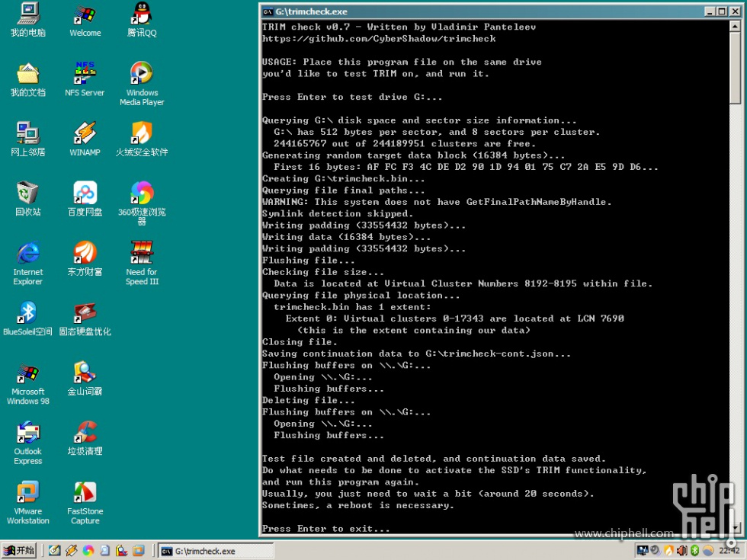Select 固态硬盘优化 desktop shortcut
Screen dimensions: 747x560
(x=85, y=318)
